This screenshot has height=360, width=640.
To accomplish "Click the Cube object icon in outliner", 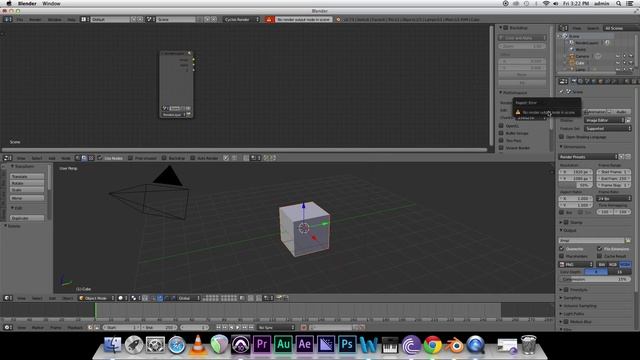I will tap(572, 63).
